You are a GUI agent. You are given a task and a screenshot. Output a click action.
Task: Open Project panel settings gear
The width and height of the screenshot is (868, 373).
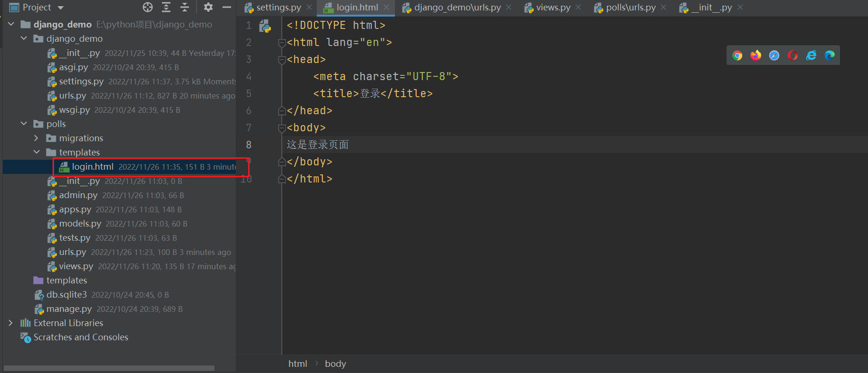pyautogui.click(x=208, y=7)
